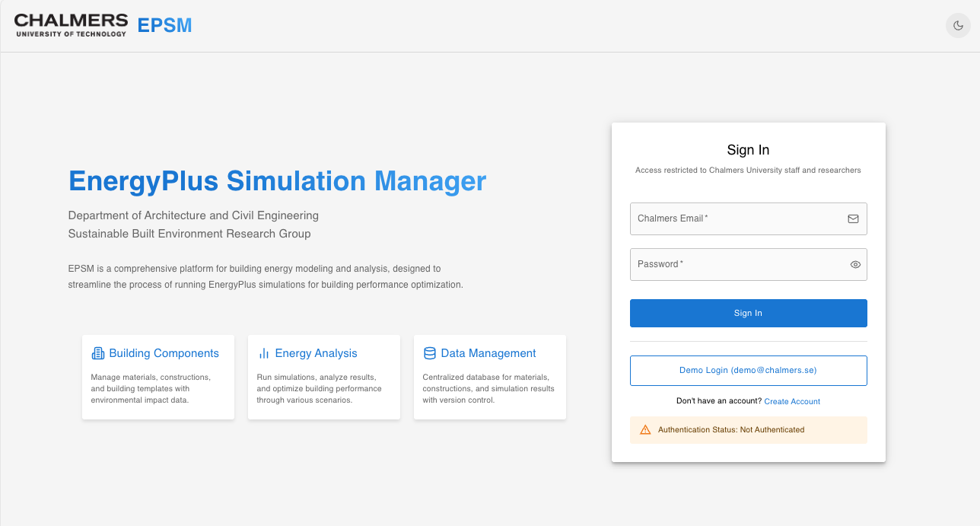
Task: Click the warning triangle in the authentication banner
Action: tap(645, 429)
